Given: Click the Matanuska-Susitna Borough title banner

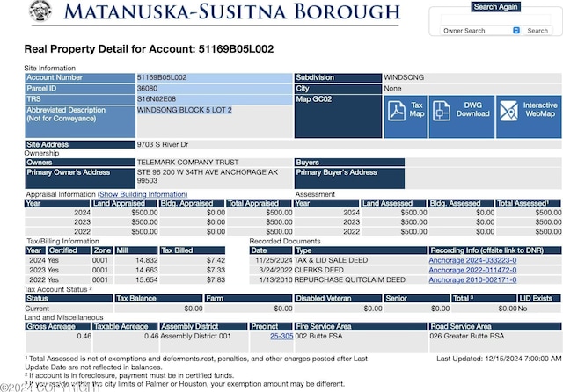Looking at the screenshot, I should click(232, 11).
